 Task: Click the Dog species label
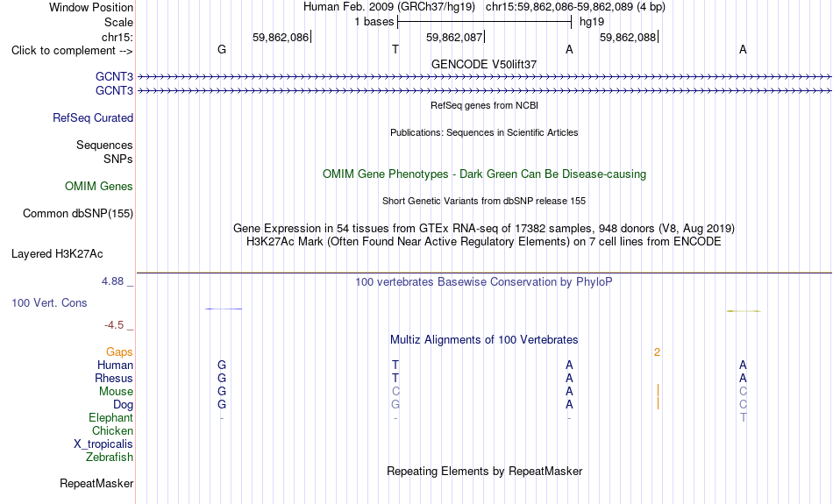[124, 405]
